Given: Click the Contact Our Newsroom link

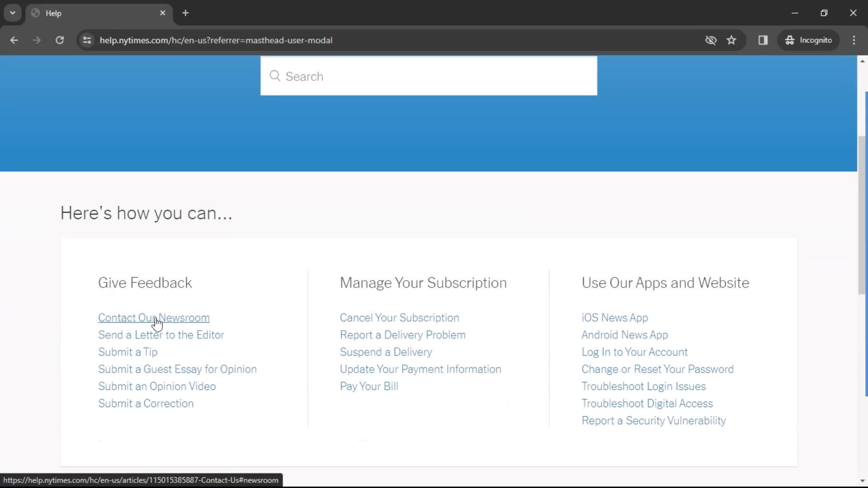Looking at the screenshot, I should 154,318.
